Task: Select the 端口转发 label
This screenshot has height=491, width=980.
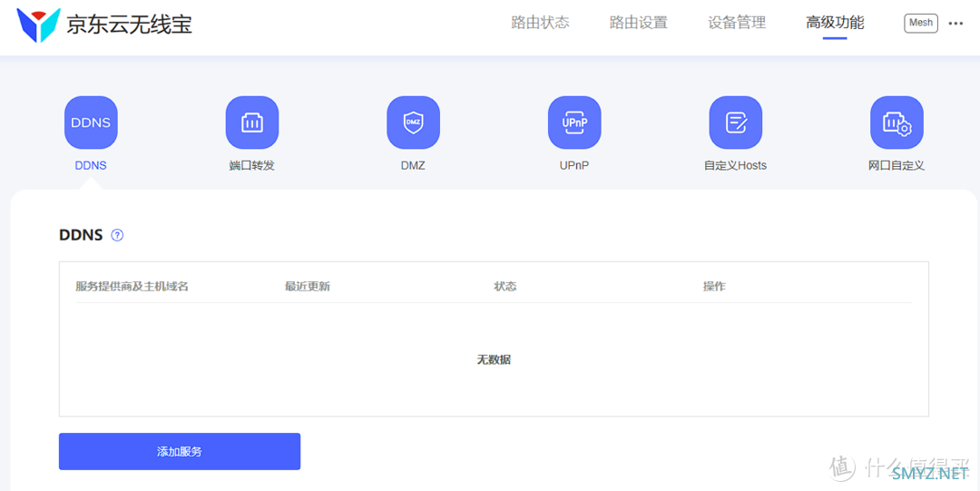Action: [252, 166]
